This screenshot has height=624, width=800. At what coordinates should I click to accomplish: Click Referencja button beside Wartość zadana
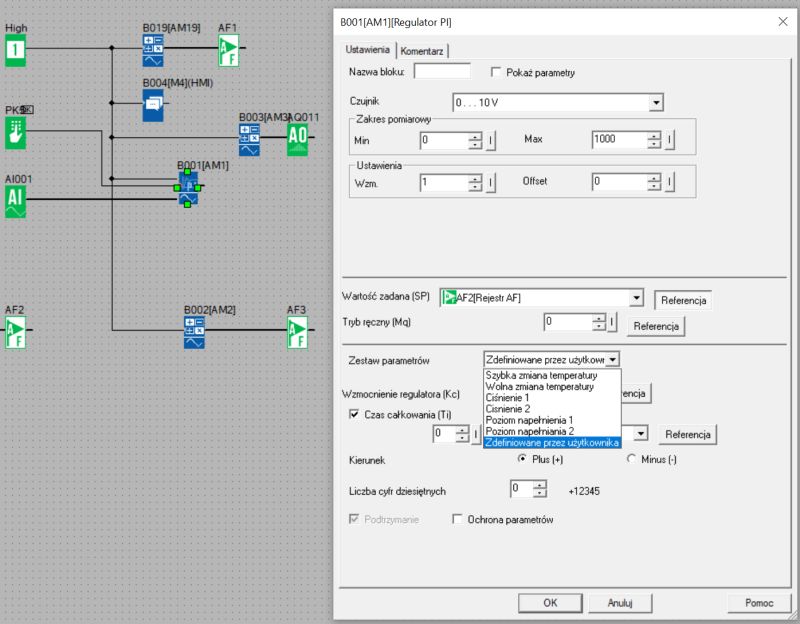683,301
